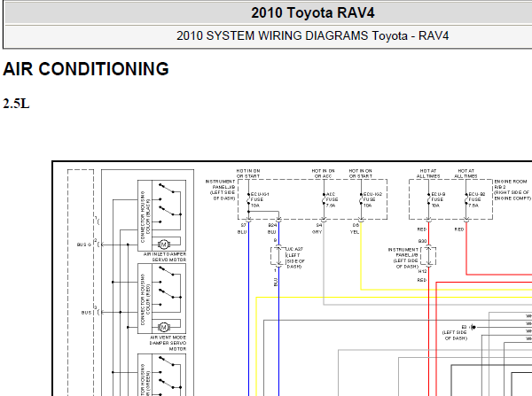Click the gray wire below terminal S4

[324, 263]
